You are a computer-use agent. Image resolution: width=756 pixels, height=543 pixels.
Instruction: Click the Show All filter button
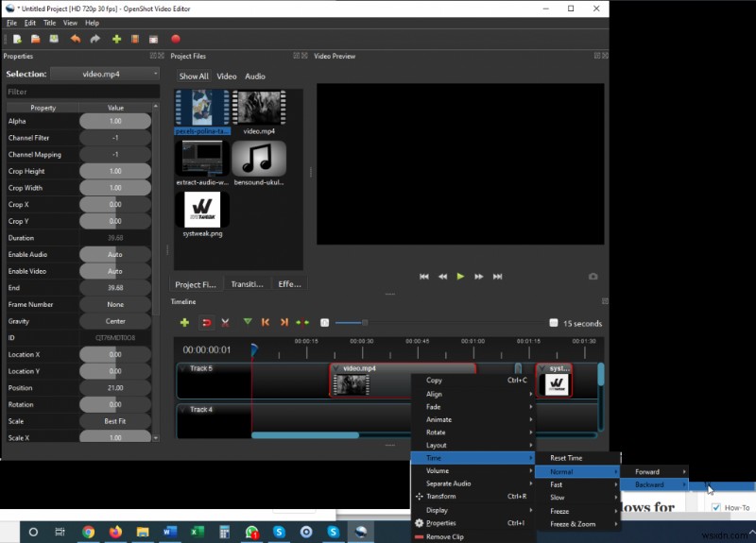194,76
